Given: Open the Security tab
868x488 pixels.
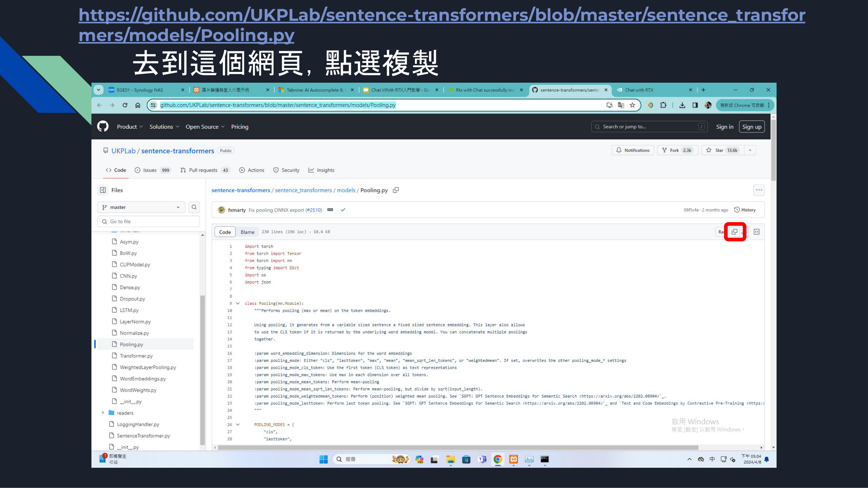Looking at the screenshot, I should pyautogui.click(x=286, y=170).
